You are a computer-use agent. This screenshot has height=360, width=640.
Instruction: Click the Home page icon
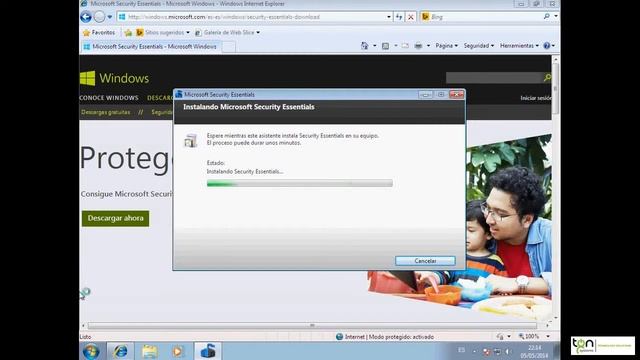364,46
